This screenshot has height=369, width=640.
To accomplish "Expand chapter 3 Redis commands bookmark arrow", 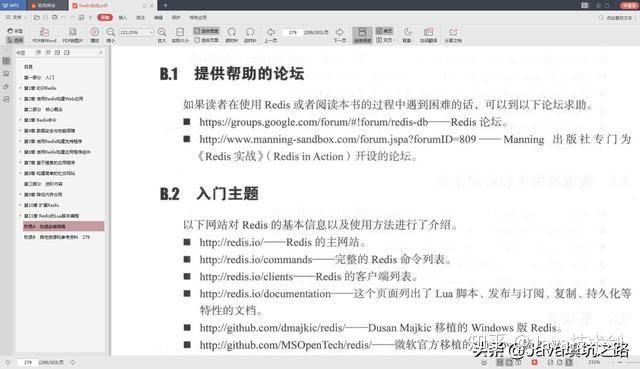I will [x=20, y=120].
